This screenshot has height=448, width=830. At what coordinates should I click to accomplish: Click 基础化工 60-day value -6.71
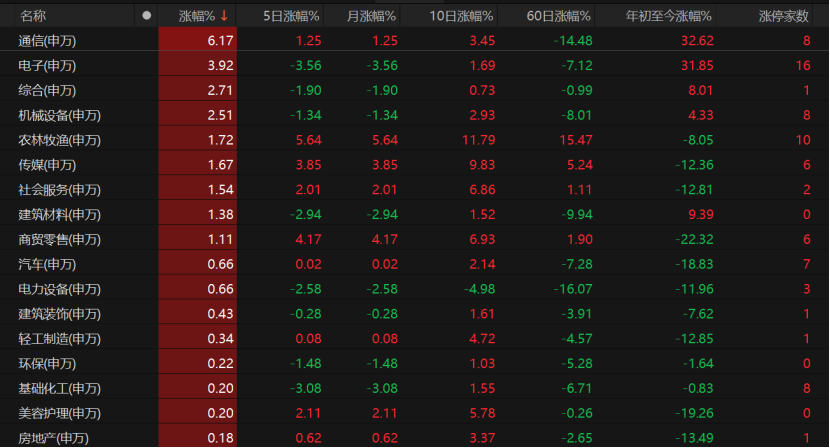click(x=577, y=389)
